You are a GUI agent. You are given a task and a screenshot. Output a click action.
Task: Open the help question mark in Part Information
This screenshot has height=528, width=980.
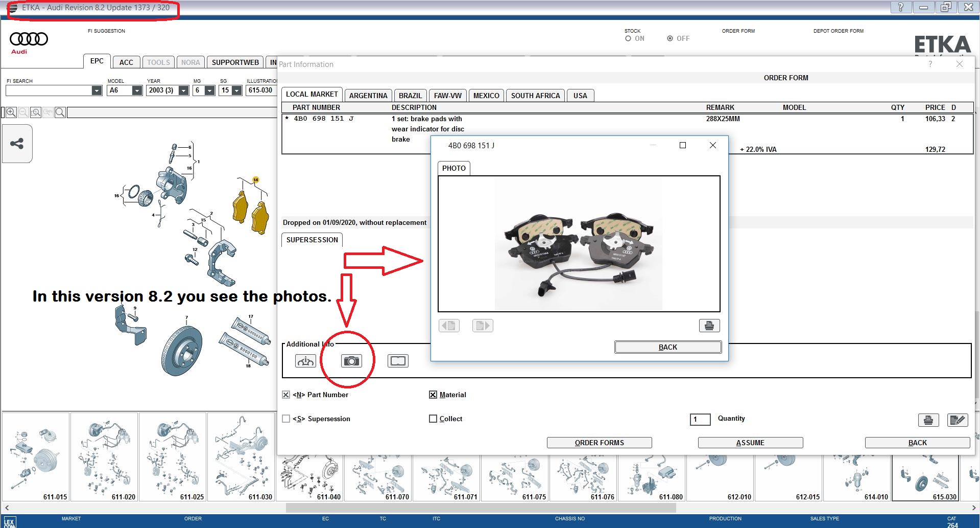point(930,64)
